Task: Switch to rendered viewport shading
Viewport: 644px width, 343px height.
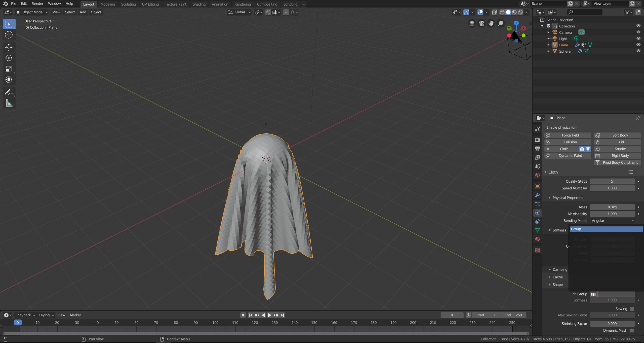Action: coord(520,12)
